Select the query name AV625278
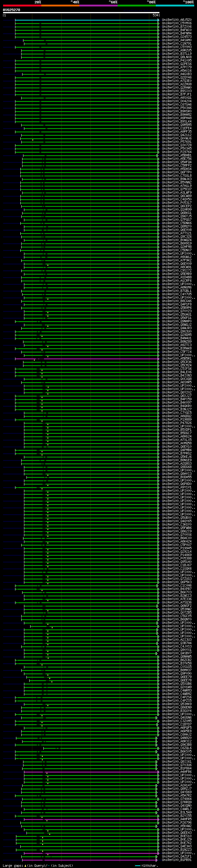Screen dimensions: 197x868 (x=11, y=10)
